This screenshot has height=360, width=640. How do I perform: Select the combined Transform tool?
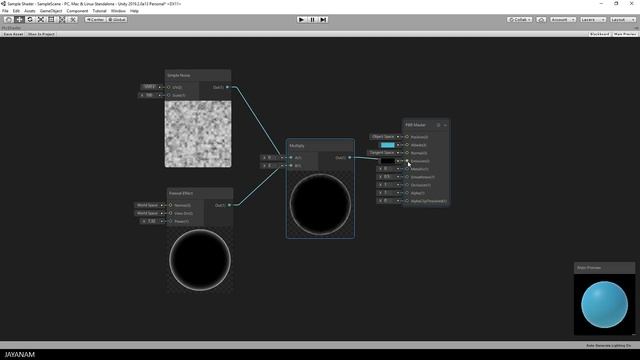tap(62, 20)
